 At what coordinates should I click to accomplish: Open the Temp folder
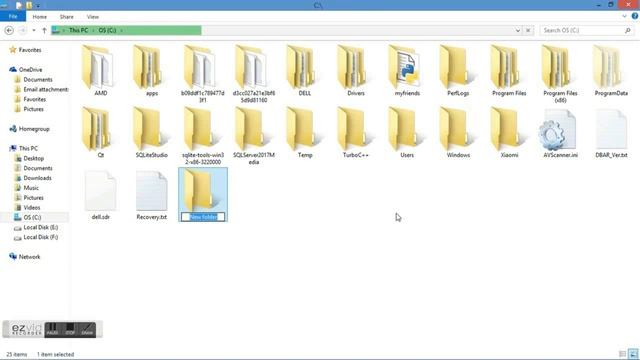click(x=304, y=132)
